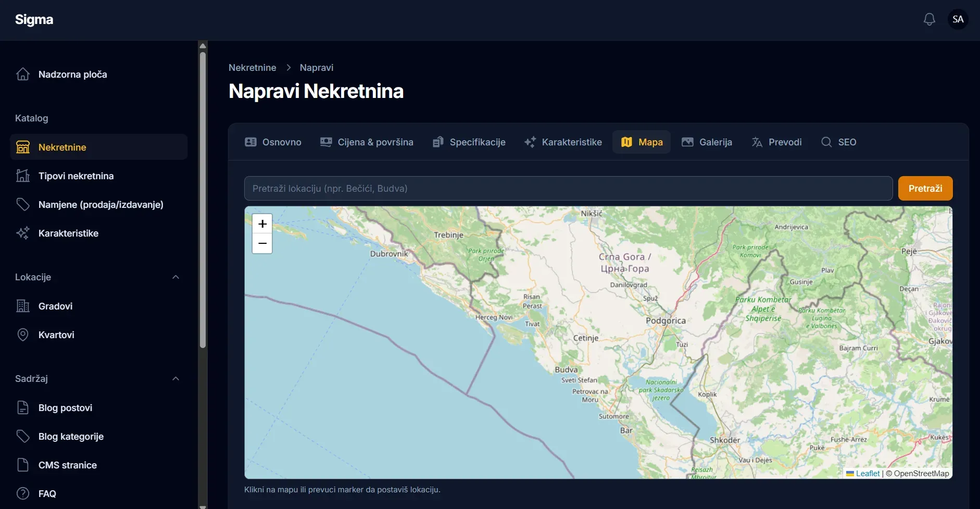
Task: Zoom out on the map
Action: [x=262, y=243]
